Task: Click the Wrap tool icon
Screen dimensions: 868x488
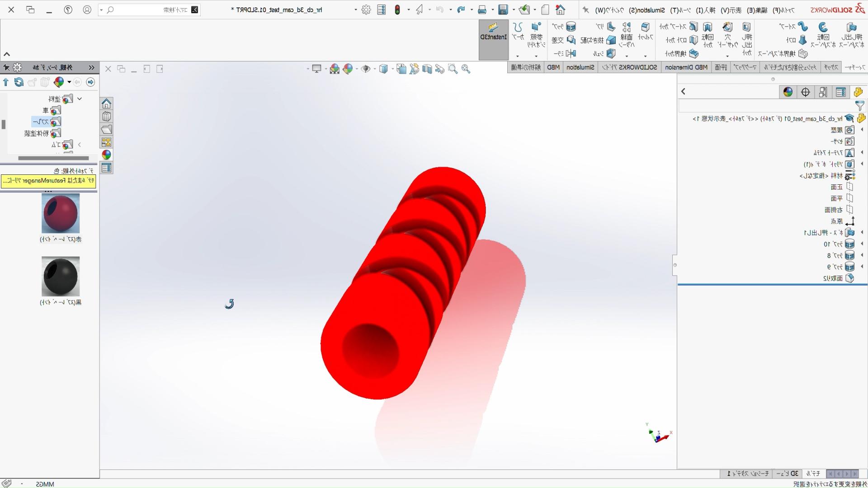Action: point(571,27)
